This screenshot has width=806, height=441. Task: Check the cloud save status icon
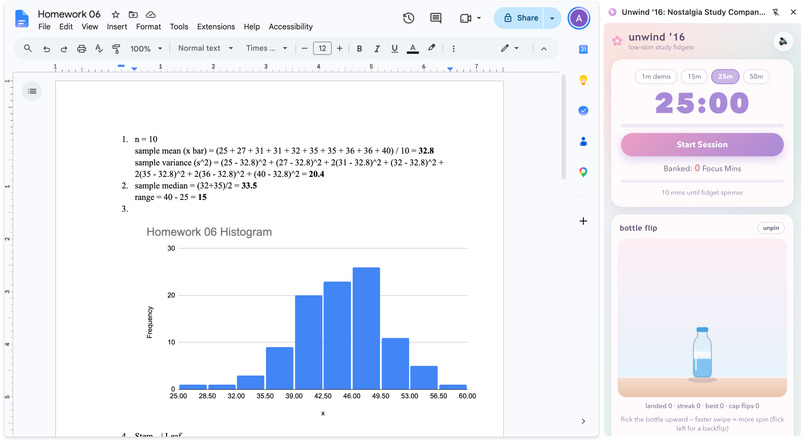coord(151,14)
